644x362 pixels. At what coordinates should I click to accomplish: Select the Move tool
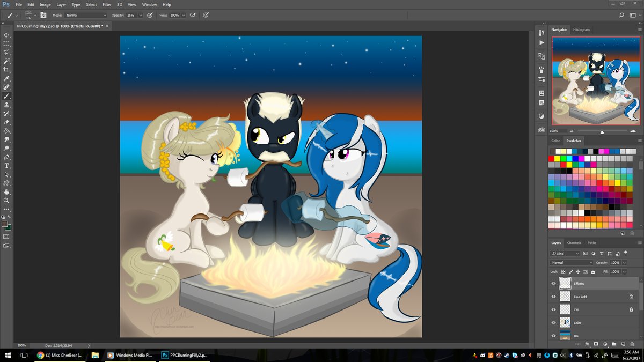pyautogui.click(x=6, y=35)
